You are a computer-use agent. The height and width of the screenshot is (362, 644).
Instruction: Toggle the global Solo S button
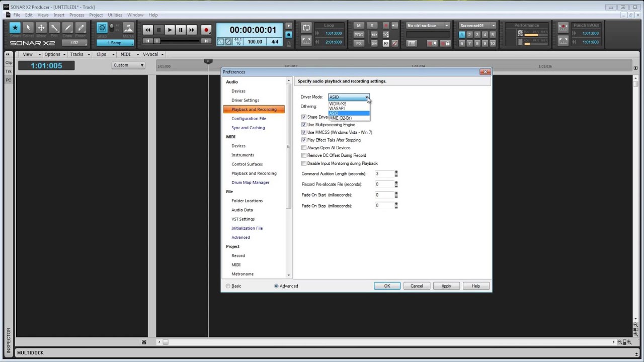click(x=372, y=26)
